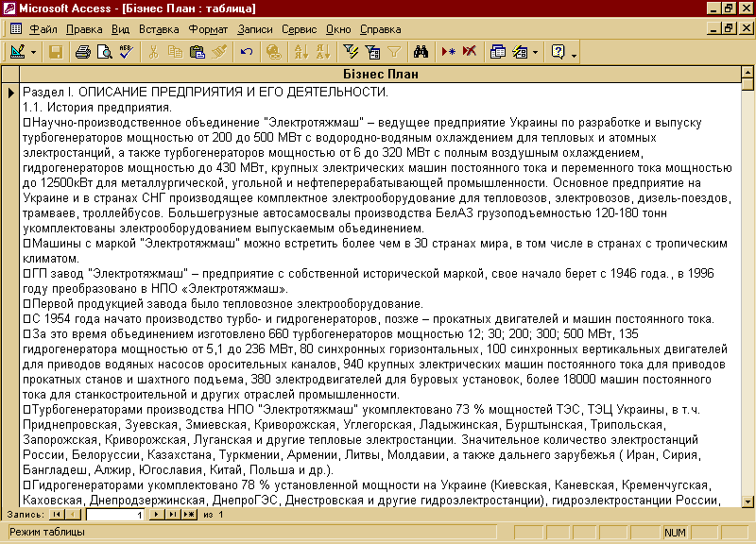The height and width of the screenshot is (544, 756).
Task: Click the NUM indicator in status bar
Action: tap(675, 533)
